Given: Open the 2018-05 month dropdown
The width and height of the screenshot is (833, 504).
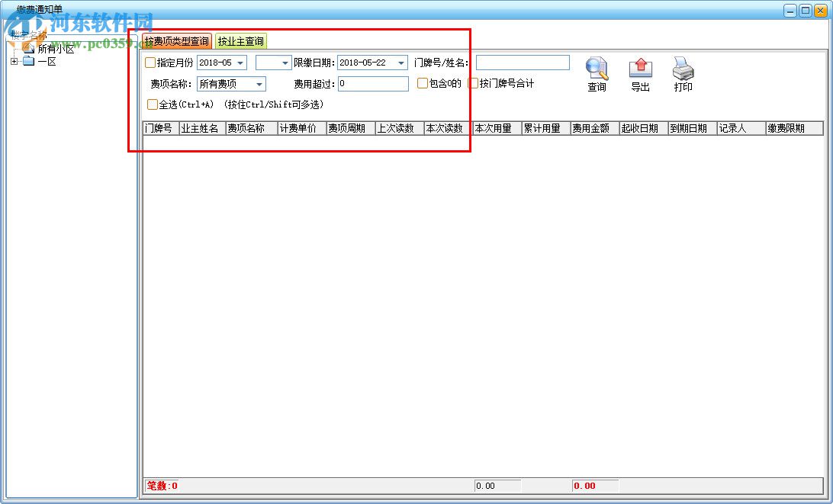Looking at the screenshot, I should pyautogui.click(x=240, y=63).
